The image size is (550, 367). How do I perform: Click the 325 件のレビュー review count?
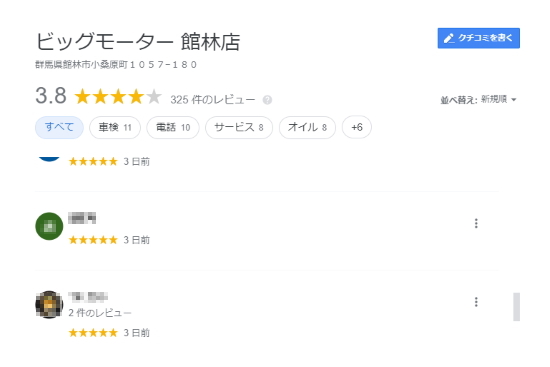(213, 100)
